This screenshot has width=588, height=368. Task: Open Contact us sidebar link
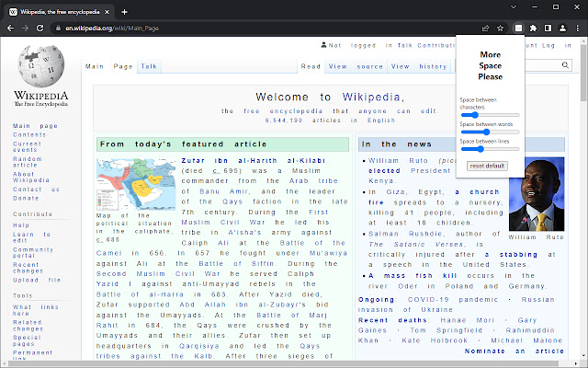click(x=36, y=190)
